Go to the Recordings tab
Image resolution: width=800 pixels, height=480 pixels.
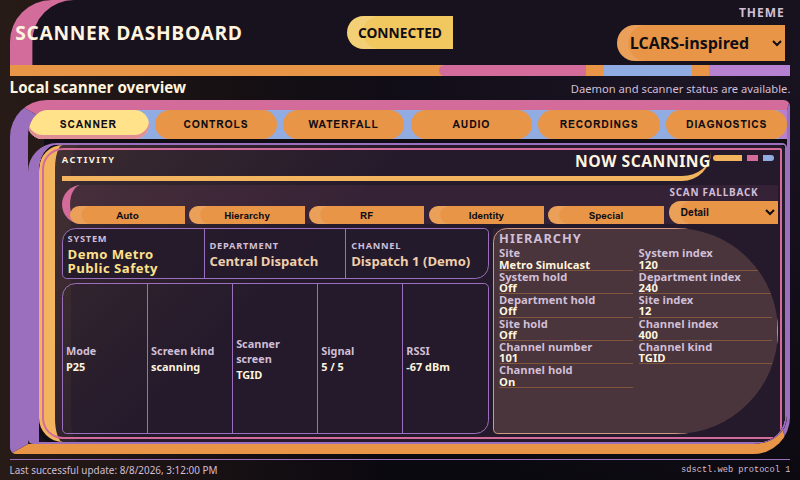598,124
